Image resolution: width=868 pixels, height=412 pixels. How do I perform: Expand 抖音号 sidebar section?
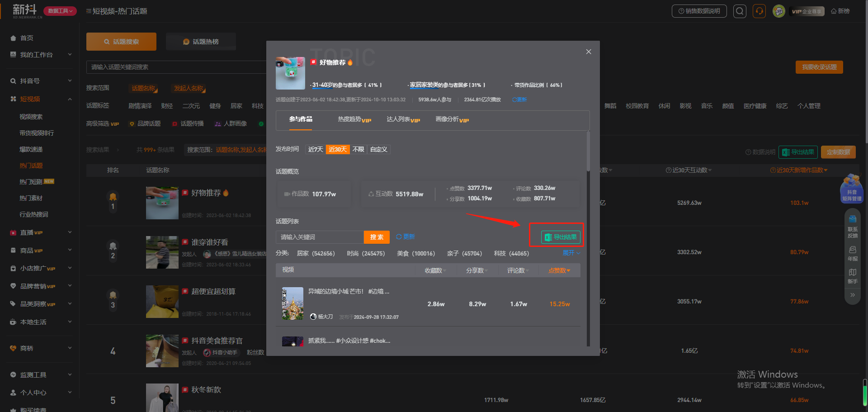(41, 81)
